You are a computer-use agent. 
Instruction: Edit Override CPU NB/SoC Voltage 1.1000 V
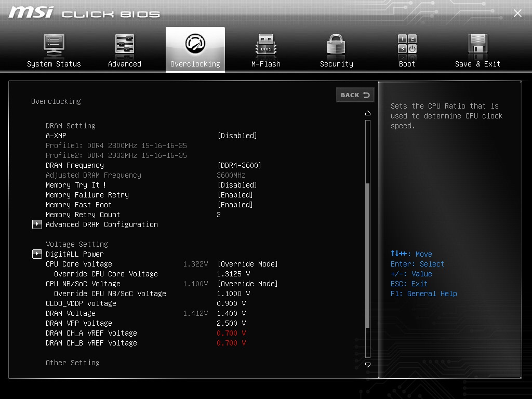[x=233, y=294]
